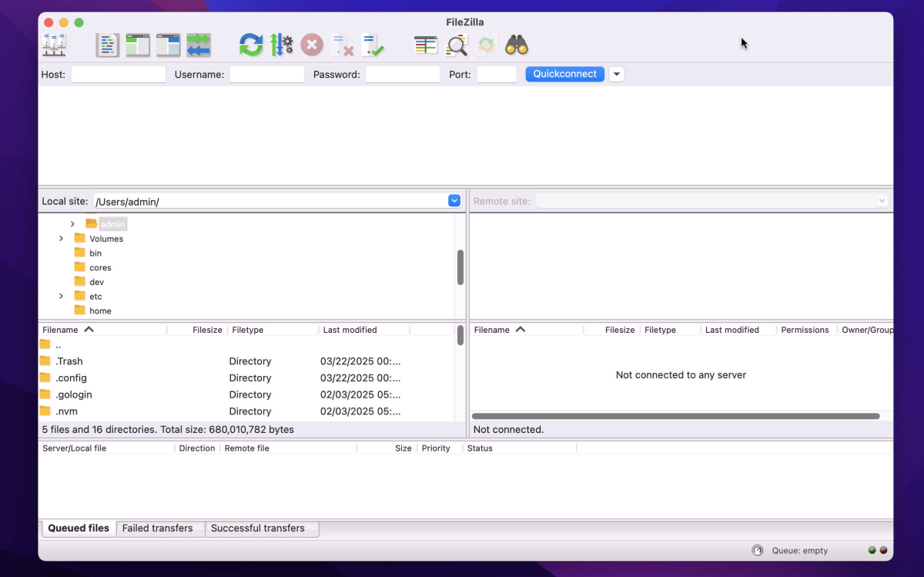Image resolution: width=924 pixels, height=577 pixels.
Task: Click the binoculars file search icon
Action: pos(517,45)
